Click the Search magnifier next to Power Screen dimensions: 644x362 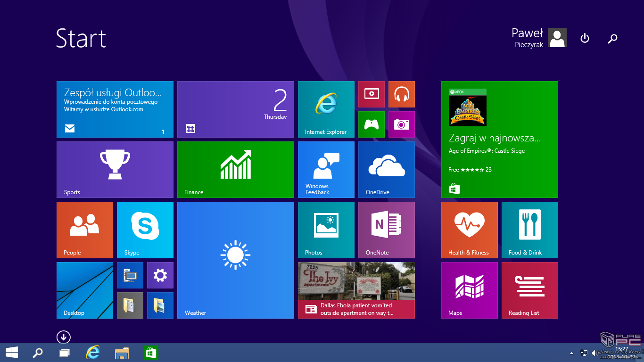point(612,38)
